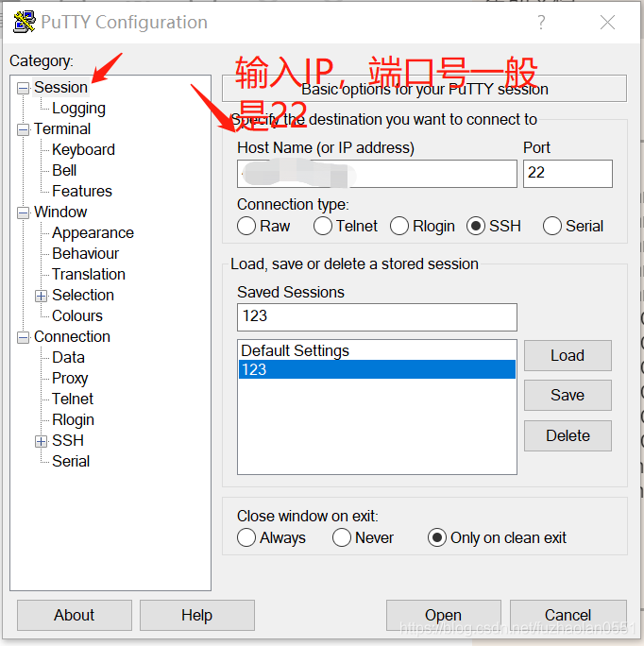Open the Selection settings category

click(x=83, y=296)
